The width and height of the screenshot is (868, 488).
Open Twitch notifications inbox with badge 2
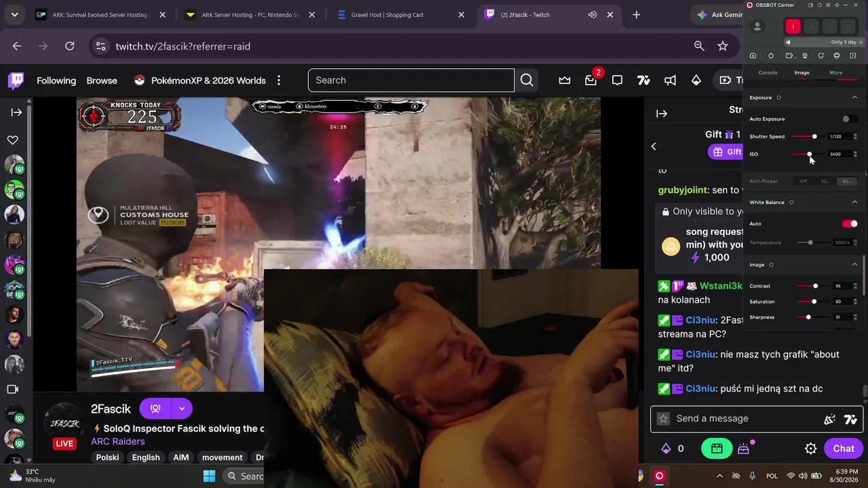click(x=591, y=80)
